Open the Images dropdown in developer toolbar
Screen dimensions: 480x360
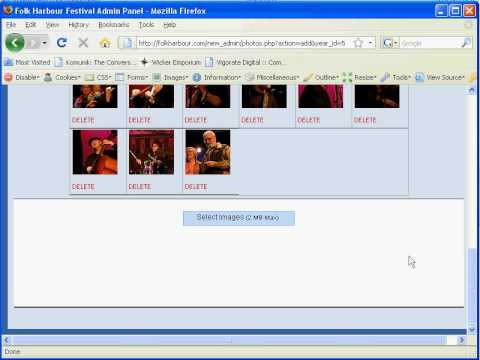coord(176,77)
